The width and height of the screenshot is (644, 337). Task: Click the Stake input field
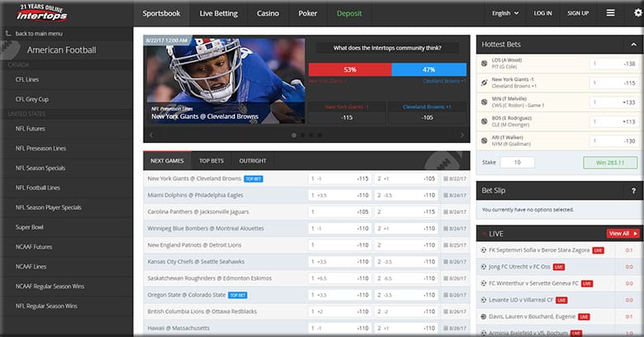click(x=518, y=163)
